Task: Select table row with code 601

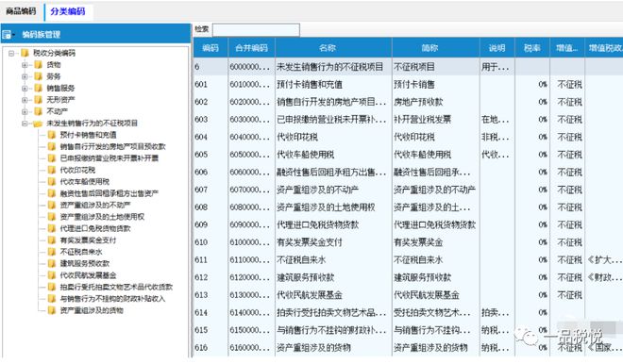Action: pyautogui.click(x=408, y=85)
